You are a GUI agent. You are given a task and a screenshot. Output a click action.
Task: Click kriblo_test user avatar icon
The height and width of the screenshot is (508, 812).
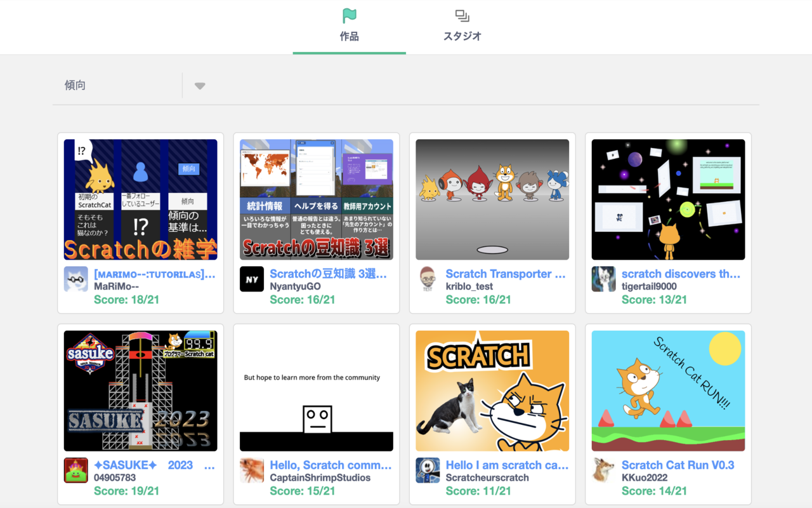click(428, 279)
